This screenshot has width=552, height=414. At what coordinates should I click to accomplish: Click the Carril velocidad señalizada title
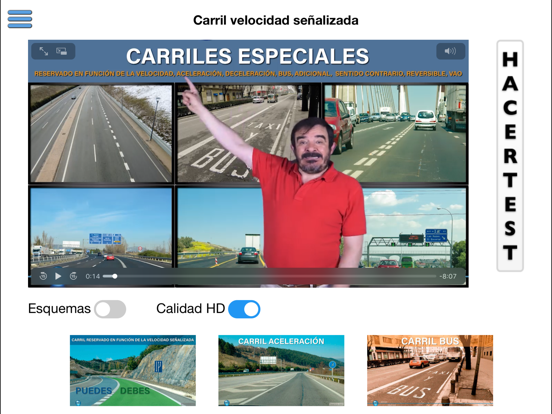pos(276,20)
